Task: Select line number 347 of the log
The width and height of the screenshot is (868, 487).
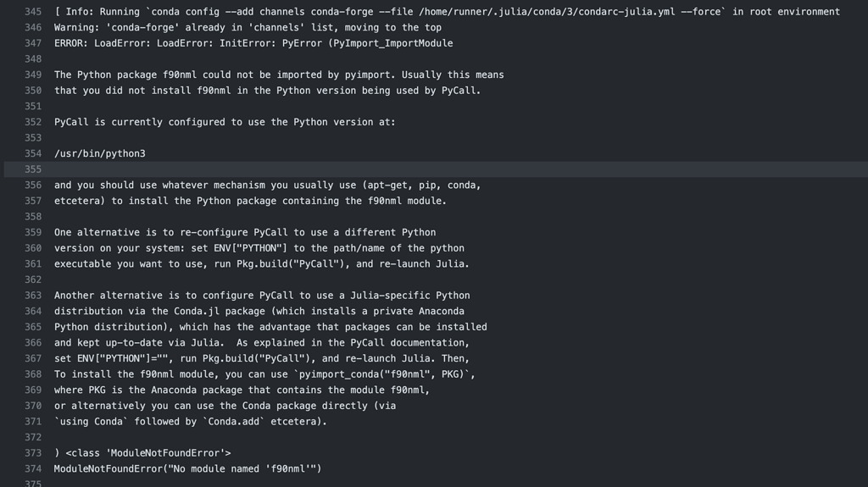Action: pos(32,43)
